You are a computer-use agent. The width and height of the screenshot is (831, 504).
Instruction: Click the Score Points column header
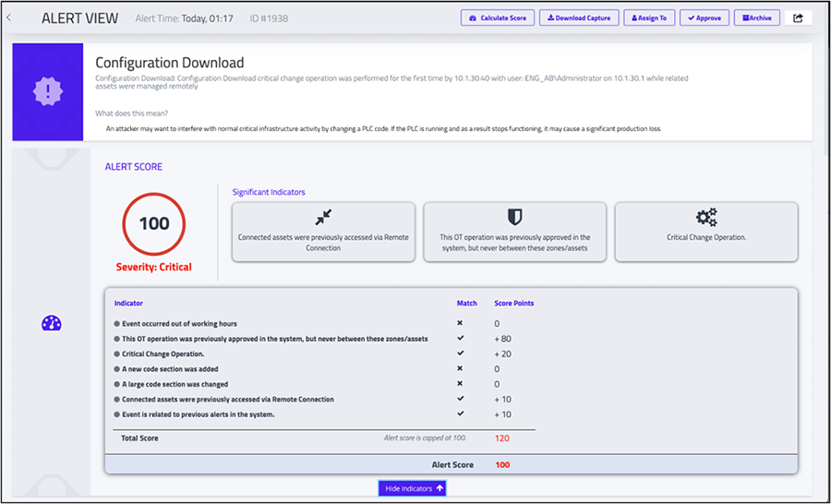coord(514,303)
